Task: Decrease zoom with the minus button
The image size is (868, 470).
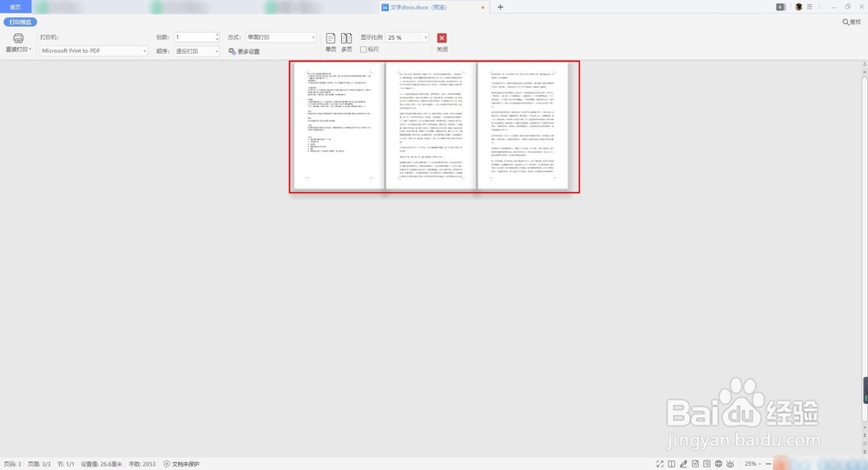Action: pos(768,464)
